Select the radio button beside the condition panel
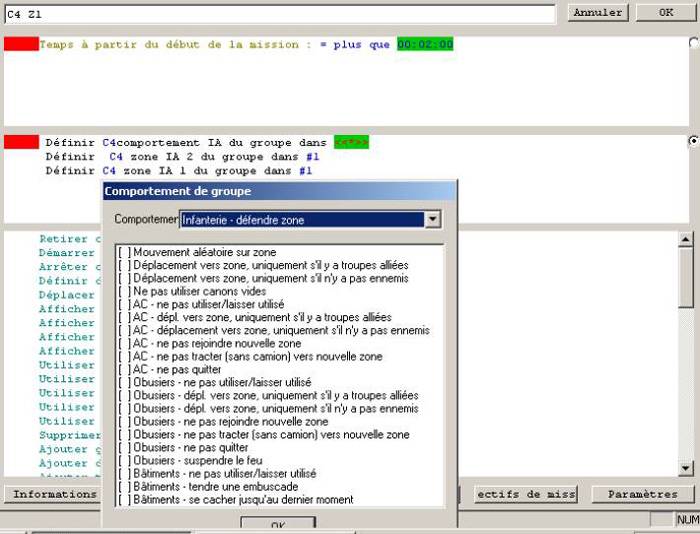The height and width of the screenshot is (534, 700). 694,43
